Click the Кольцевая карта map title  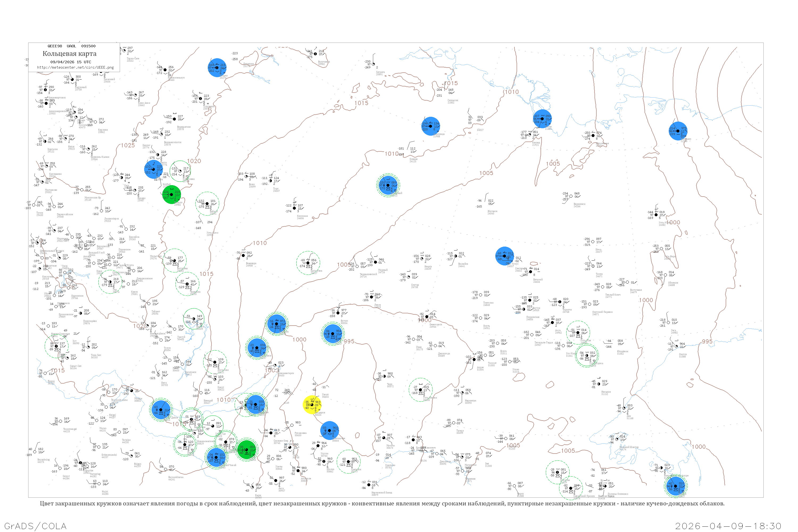tap(69, 54)
